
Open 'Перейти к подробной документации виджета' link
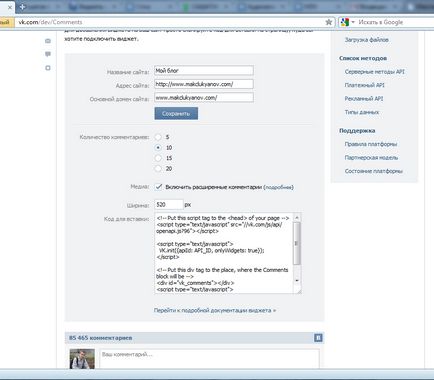click(215, 310)
